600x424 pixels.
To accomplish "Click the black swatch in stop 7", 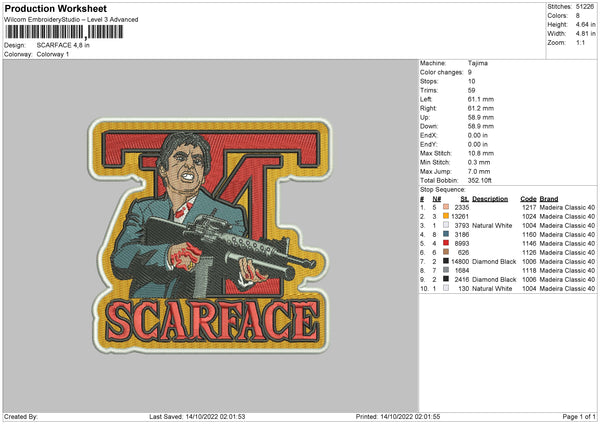I will tap(446, 261).
